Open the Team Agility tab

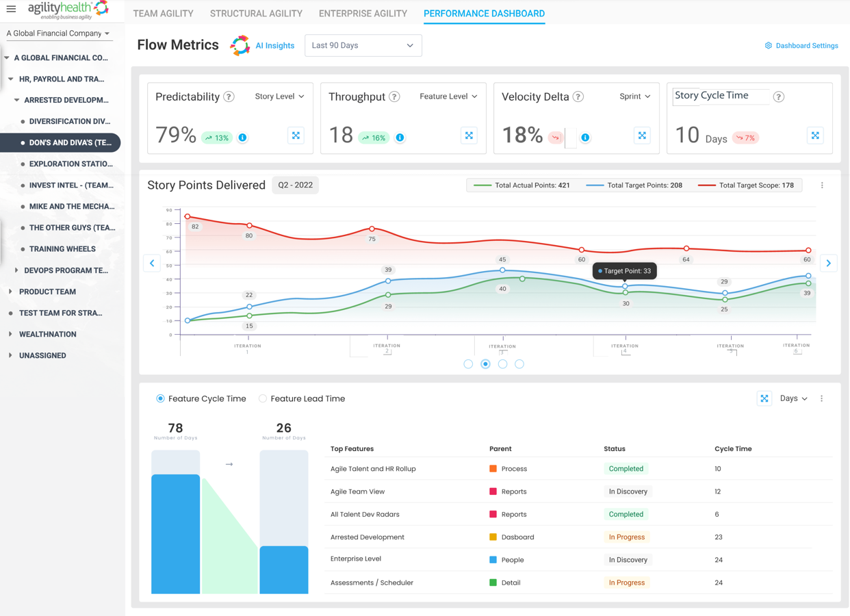pos(163,13)
